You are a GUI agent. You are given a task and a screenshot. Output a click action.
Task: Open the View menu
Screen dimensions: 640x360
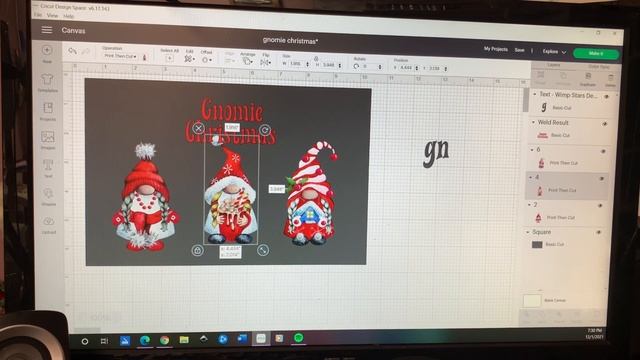pyautogui.click(x=52, y=16)
